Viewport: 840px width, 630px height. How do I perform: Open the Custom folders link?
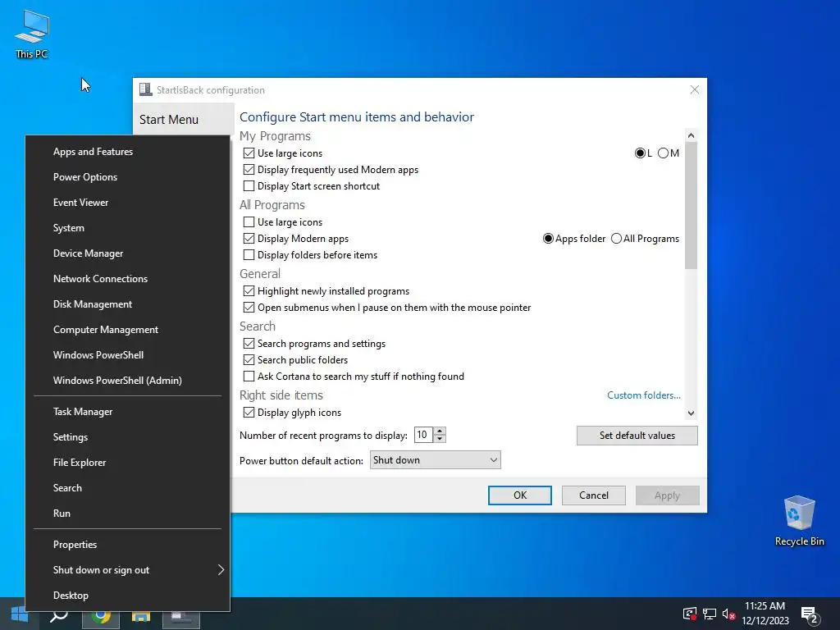pyautogui.click(x=643, y=395)
